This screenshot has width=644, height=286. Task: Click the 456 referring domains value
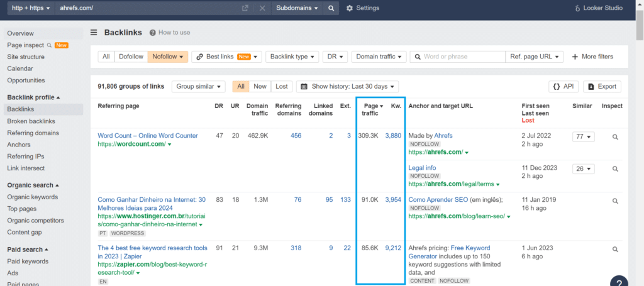(296, 135)
